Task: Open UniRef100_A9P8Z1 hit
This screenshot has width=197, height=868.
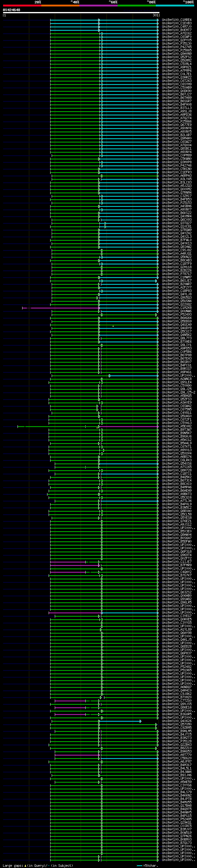Action: [177, 67]
